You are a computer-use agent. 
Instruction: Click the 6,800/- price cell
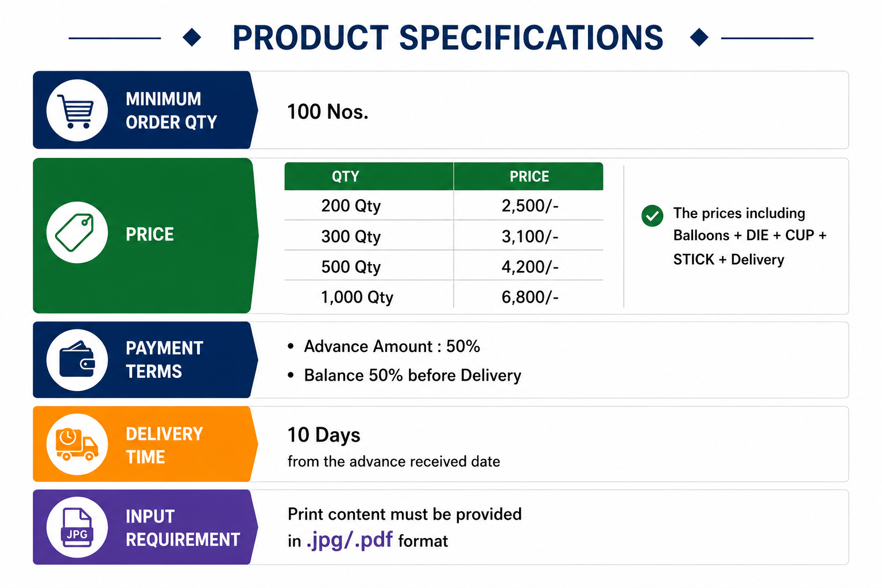tap(529, 297)
